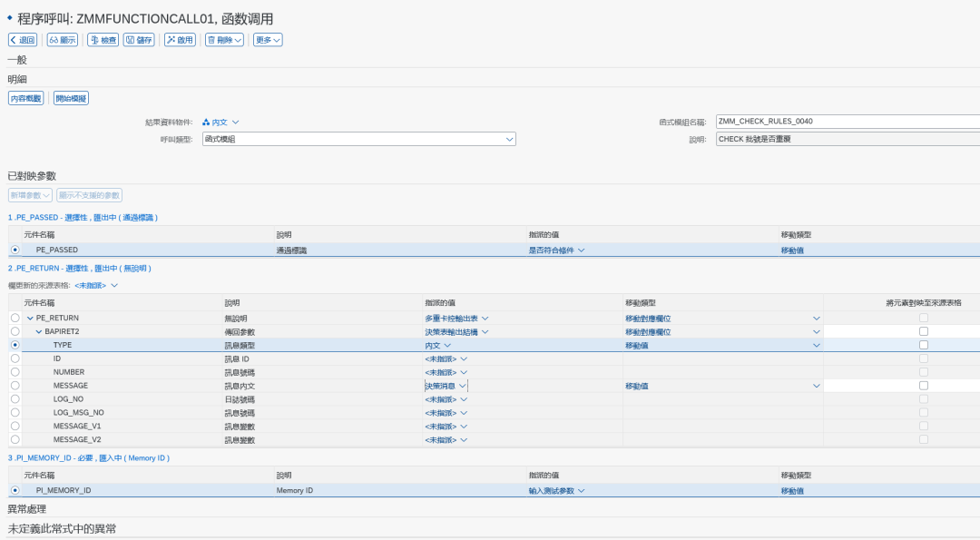
Task: Open ID row <未指派> value menu
Action: tap(446, 359)
